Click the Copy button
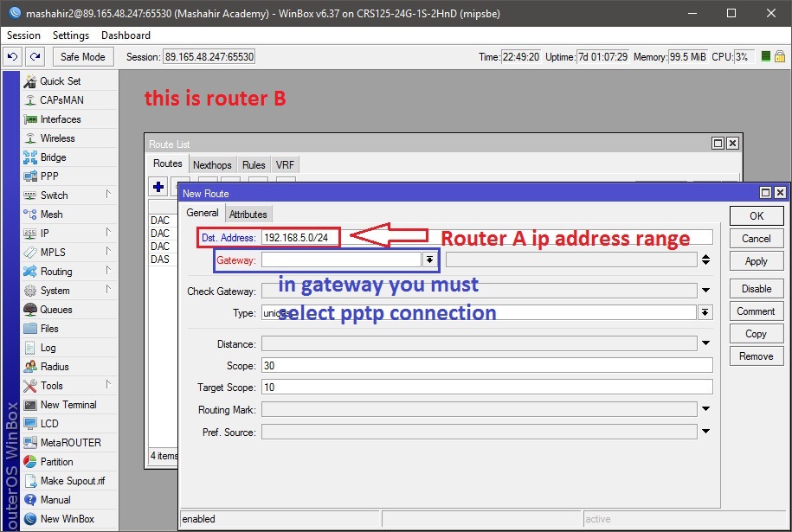Screen dimensions: 792x532 click(757, 334)
